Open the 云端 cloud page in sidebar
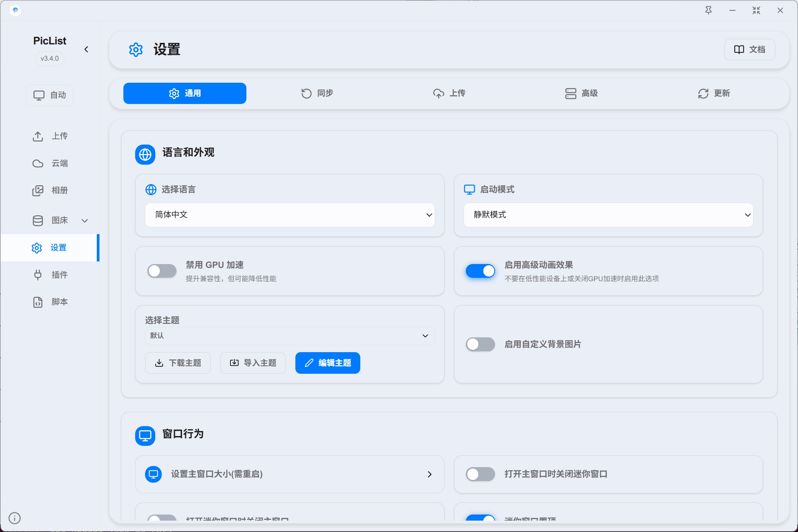 (50, 163)
